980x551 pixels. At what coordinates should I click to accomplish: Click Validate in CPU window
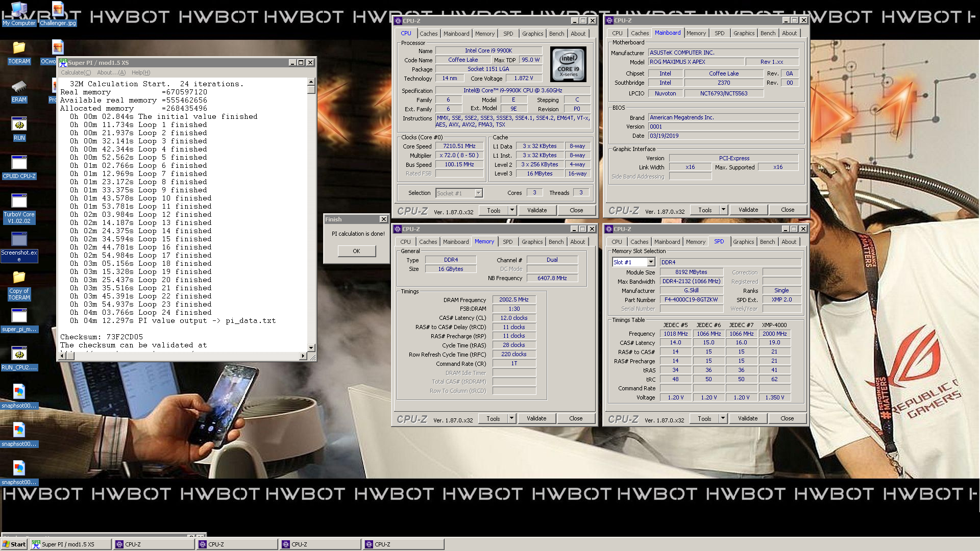pyautogui.click(x=537, y=210)
